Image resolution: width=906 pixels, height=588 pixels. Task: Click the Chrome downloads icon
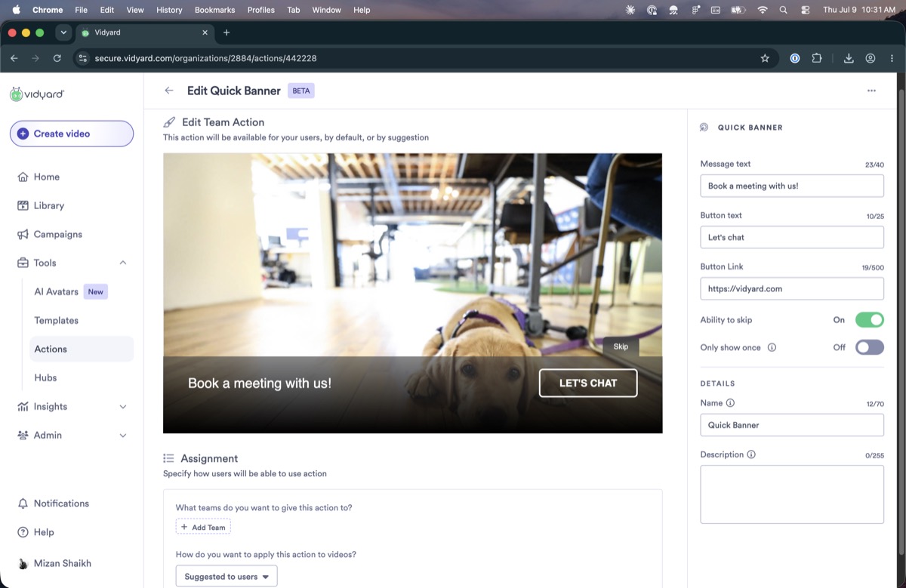point(849,58)
